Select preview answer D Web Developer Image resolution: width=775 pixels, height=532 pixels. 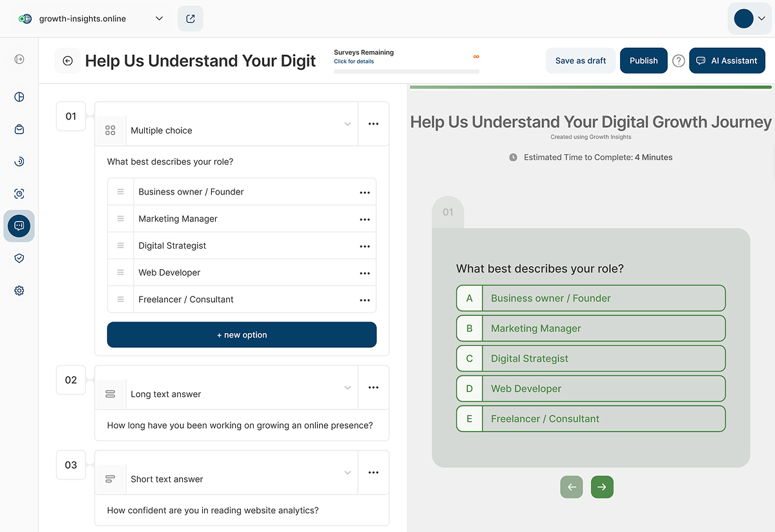coord(591,389)
